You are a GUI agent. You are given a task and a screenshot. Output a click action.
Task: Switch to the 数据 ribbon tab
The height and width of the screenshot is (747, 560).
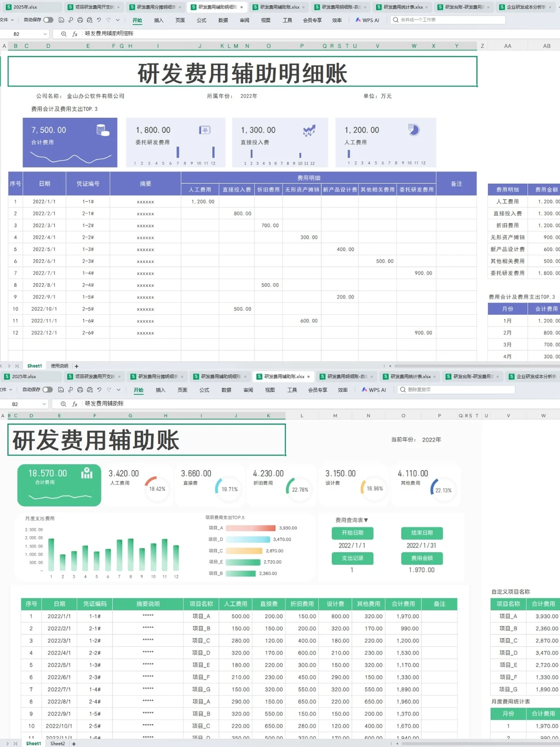click(223, 20)
